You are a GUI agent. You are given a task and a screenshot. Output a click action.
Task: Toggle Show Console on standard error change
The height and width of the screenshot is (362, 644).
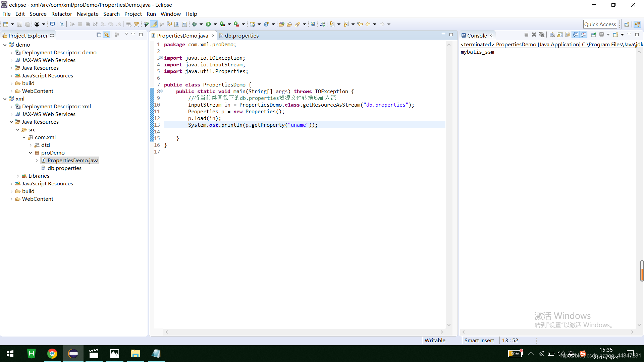584,35
